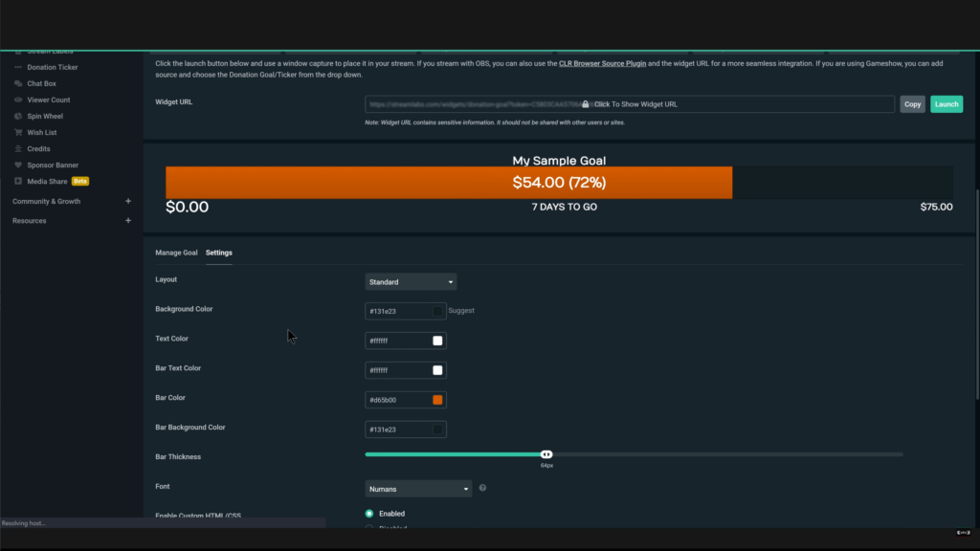Click the 'My Sample Goal' title
The width and height of the screenshot is (980, 551).
point(559,161)
